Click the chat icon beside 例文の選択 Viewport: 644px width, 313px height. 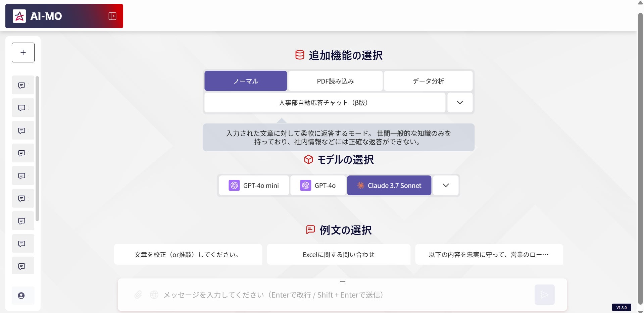pos(310,230)
